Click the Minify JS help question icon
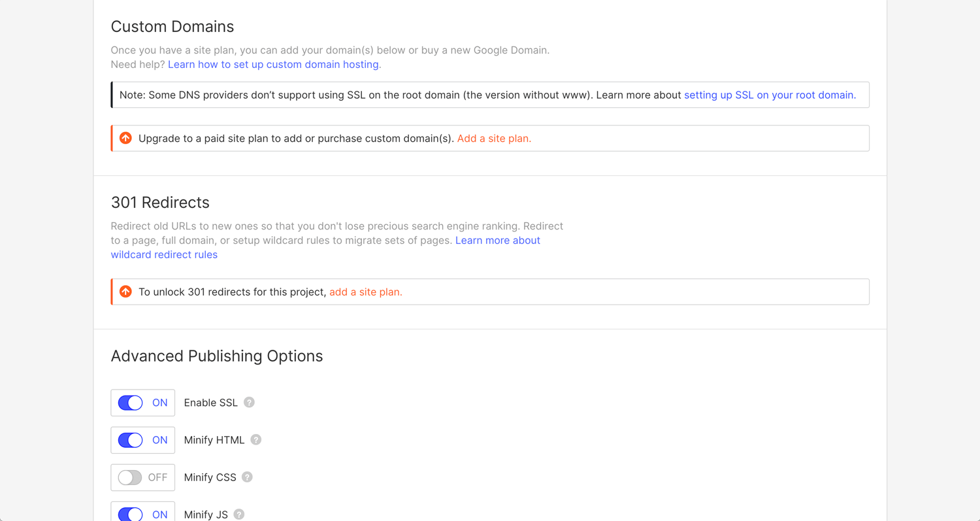Image resolution: width=980 pixels, height=521 pixels. click(239, 514)
